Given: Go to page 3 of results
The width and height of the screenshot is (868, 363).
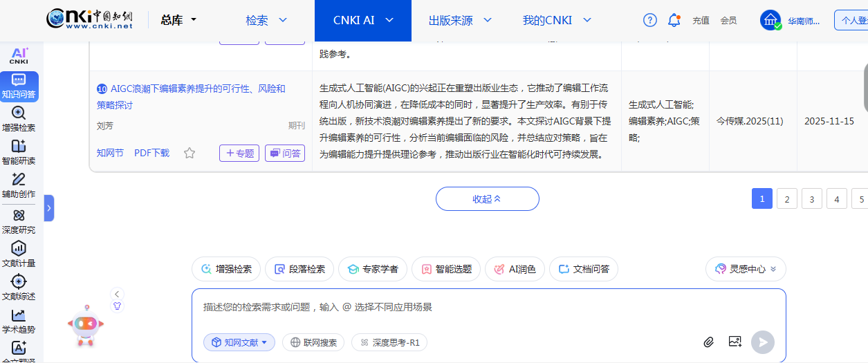Looking at the screenshot, I should (811, 199).
